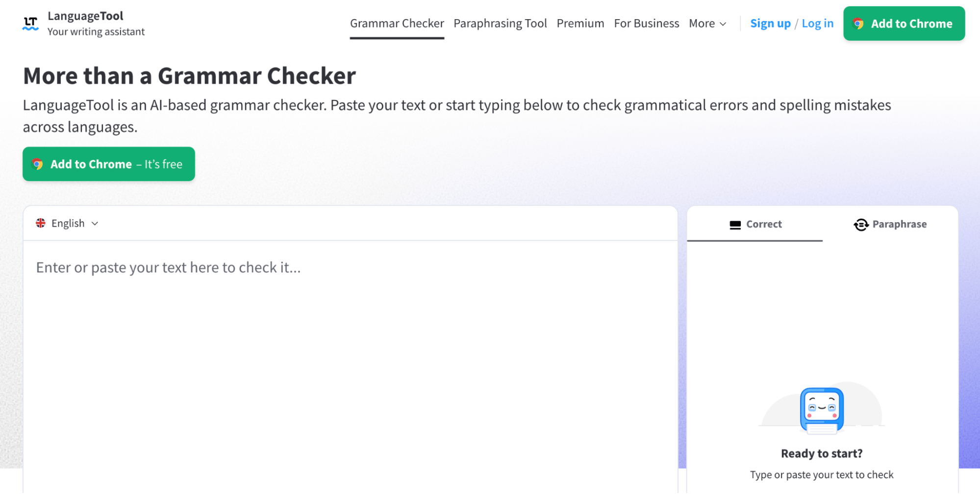Image resolution: width=980 pixels, height=494 pixels.
Task: Select the Correct tab
Action: click(755, 224)
